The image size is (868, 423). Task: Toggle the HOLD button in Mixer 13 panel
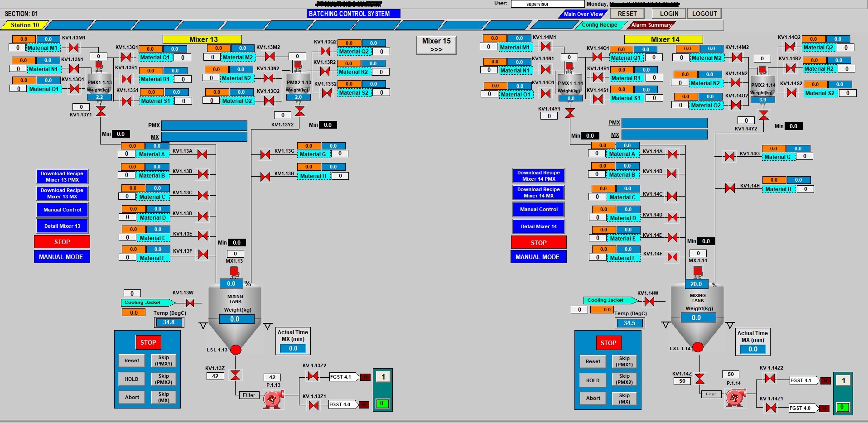132,379
